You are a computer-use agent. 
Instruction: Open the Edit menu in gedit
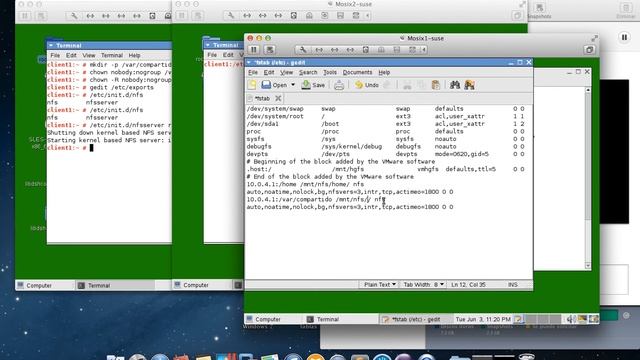269,72
